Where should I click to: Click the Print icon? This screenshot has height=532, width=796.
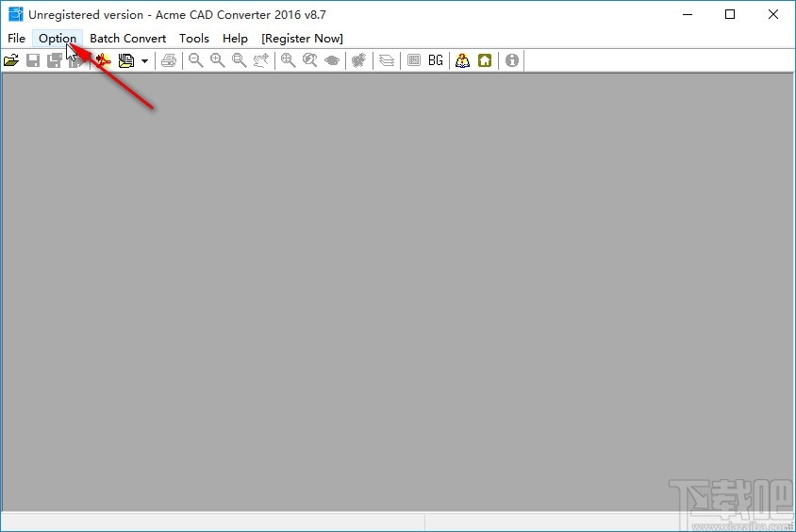click(x=169, y=60)
